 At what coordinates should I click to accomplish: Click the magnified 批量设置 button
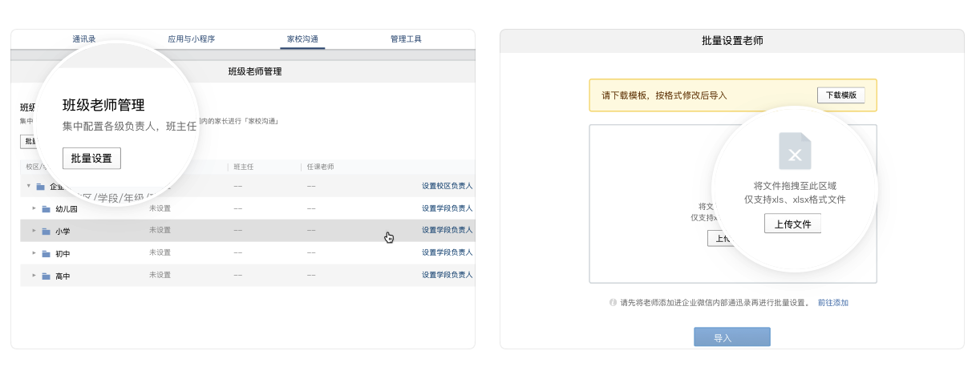pos(91,158)
